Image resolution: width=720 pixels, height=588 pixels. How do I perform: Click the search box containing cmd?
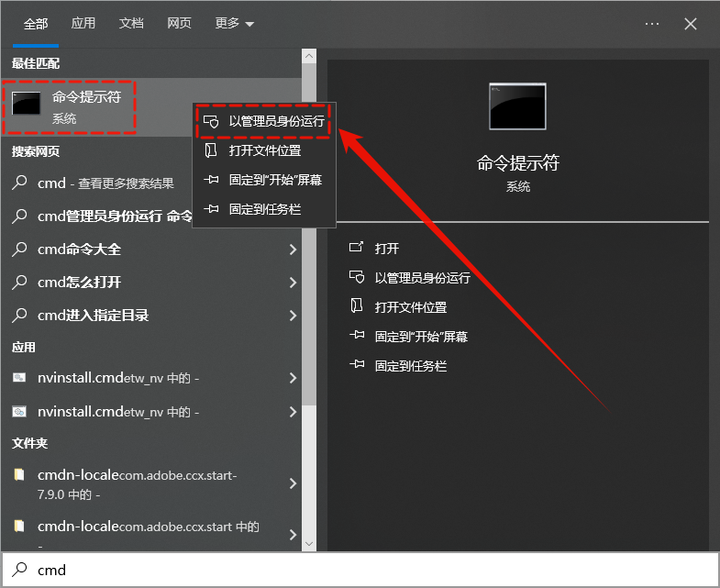[x=360, y=570]
